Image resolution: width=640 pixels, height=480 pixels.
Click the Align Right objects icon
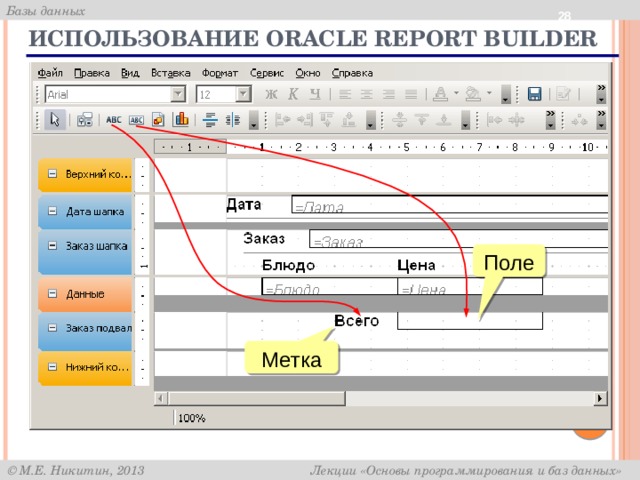pos(304,120)
